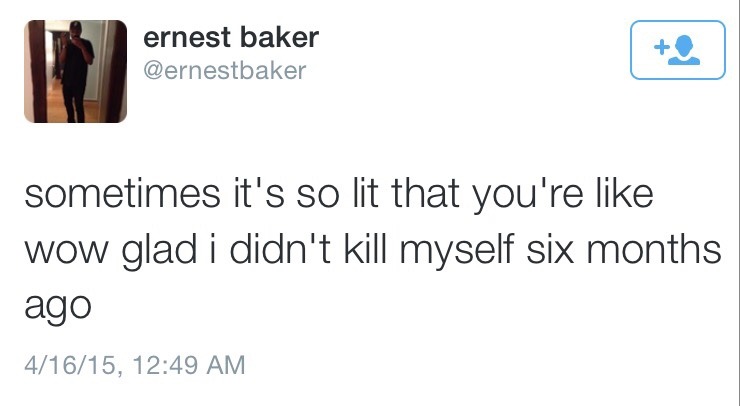Screen dimensions: 740x406
Task: Click the person silhouette in the follow button
Action: pyautogui.click(x=685, y=51)
